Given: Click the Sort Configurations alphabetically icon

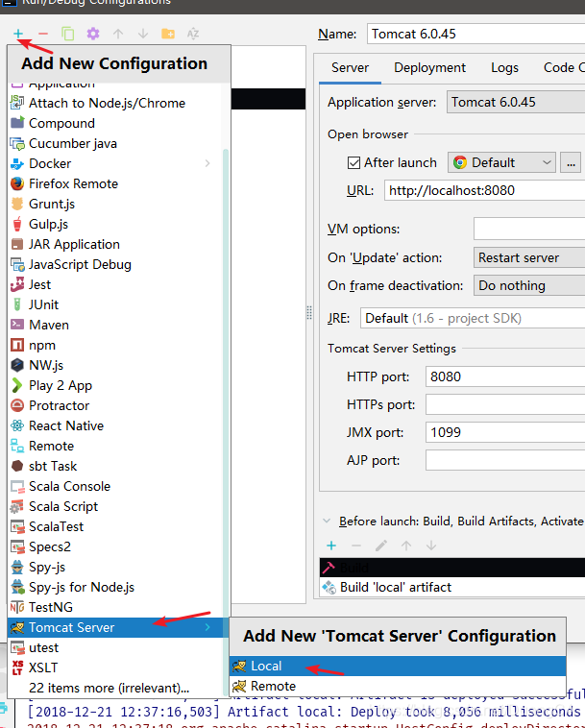Looking at the screenshot, I should coord(193,34).
